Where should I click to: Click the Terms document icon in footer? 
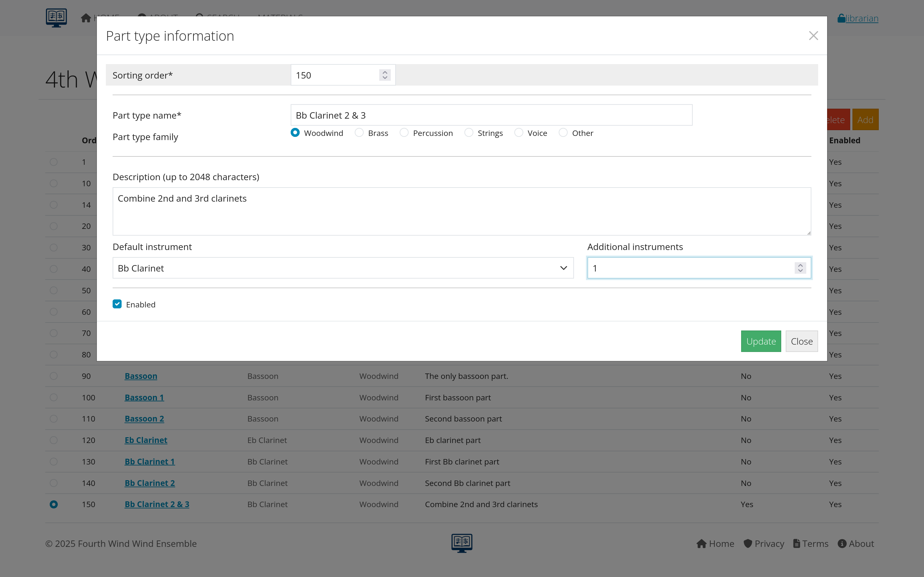[x=797, y=543]
